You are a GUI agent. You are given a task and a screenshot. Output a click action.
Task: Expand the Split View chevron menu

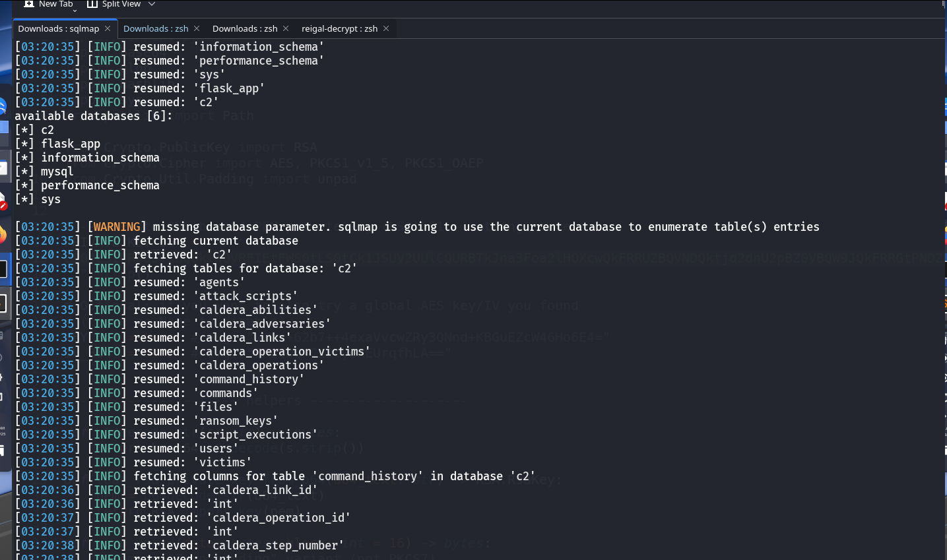coord(152,4)
